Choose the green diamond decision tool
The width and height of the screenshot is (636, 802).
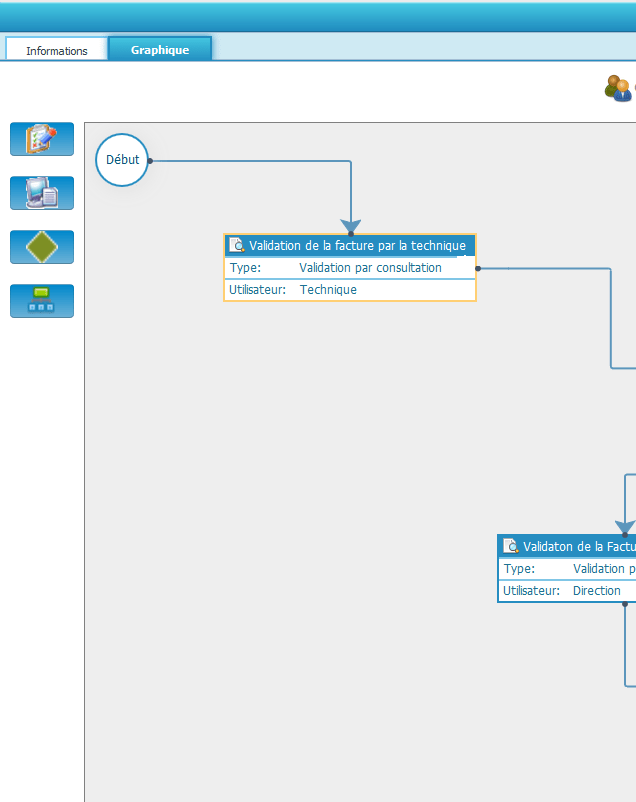(x=42, y=247)
